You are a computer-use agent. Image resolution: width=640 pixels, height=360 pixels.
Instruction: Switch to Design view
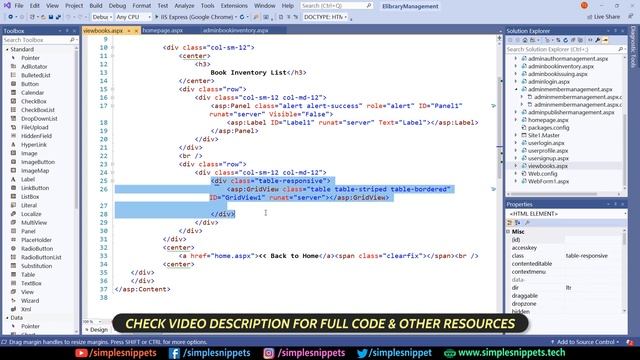(97, 330)
